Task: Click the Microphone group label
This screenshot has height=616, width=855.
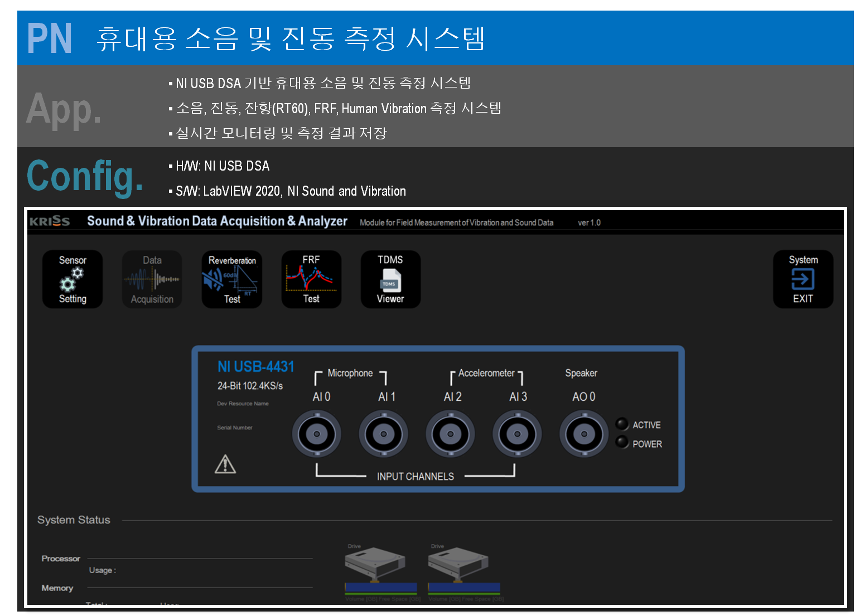Action: tap(350, 373)
